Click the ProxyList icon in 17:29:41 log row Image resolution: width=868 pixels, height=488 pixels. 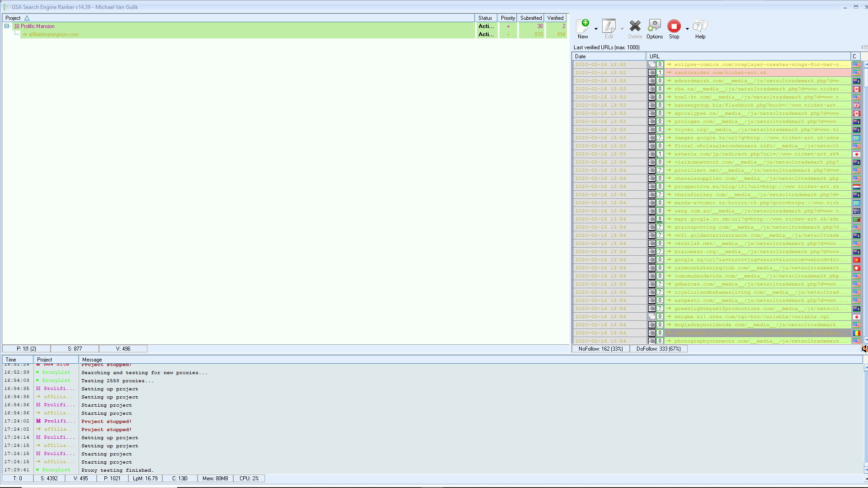pos(38,470)
